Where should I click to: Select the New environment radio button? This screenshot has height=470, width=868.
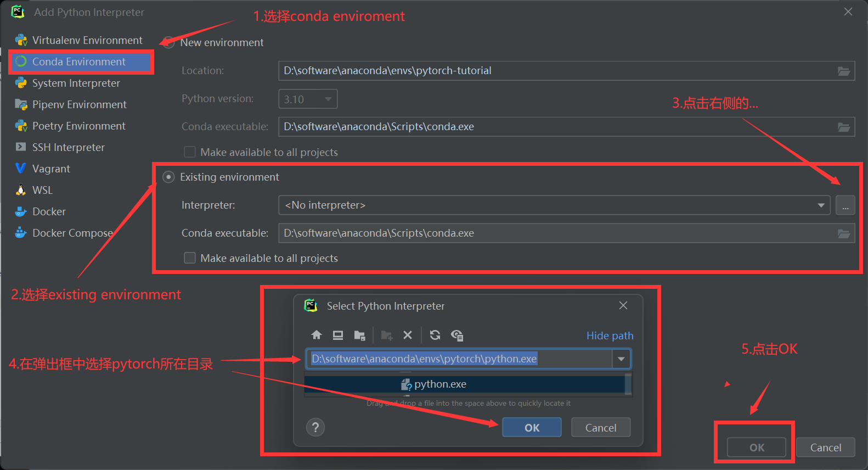click(169, 42)
